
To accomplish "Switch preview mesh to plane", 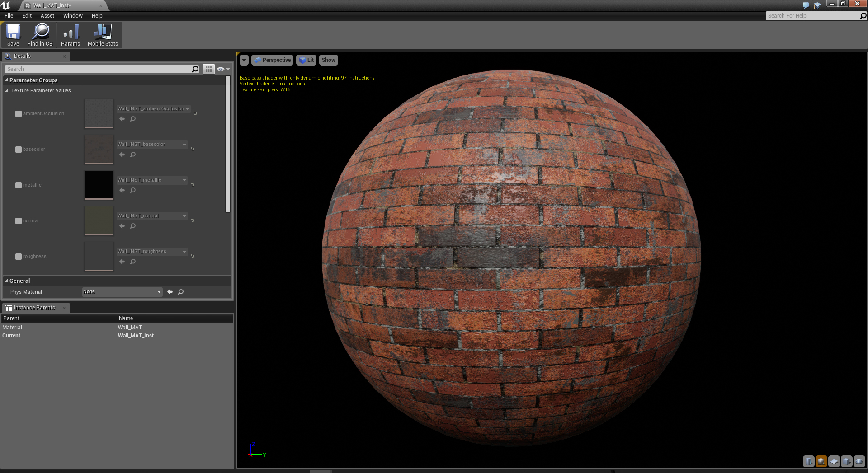I will (834, 461).
